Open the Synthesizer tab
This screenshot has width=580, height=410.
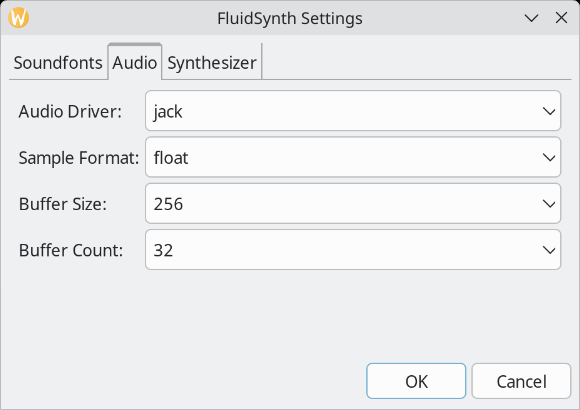[x=212, y=62]
